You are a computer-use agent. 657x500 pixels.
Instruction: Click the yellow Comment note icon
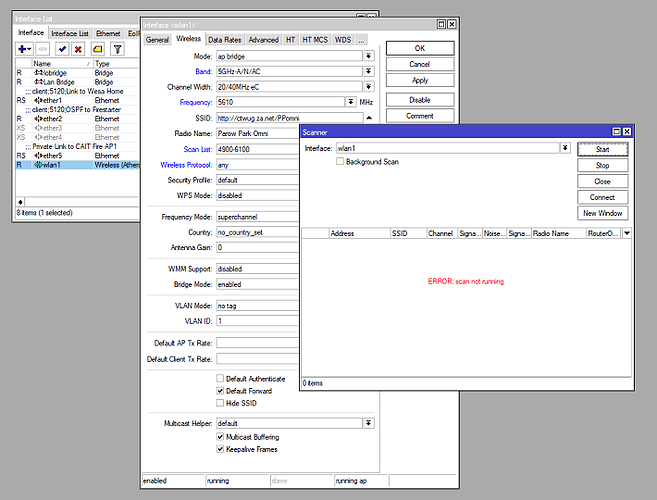(97, 48)
